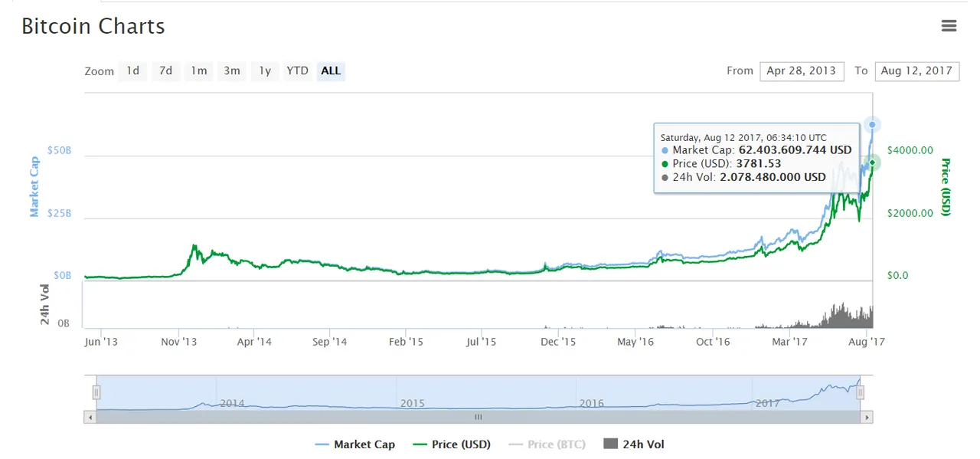Click the navigator scrollbar right arrow
Screen dimensions: 980x459
(867, 418)
